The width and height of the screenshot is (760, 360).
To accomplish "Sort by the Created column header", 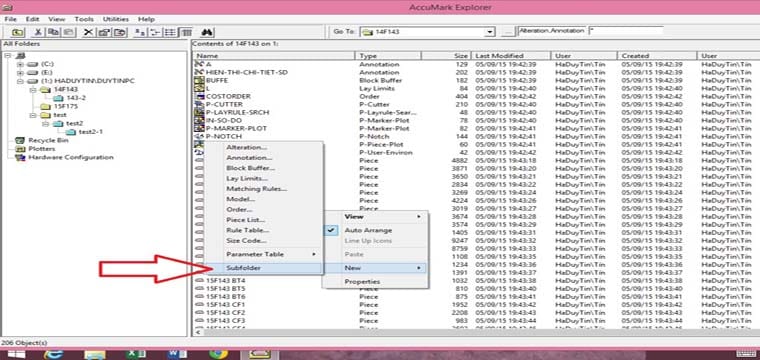I will pos(657,56).
